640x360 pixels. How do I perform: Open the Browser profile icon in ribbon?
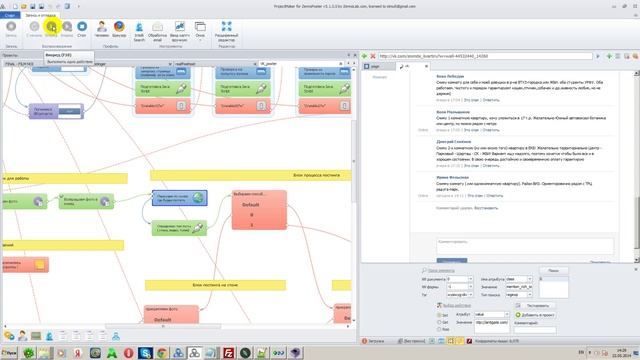tap(119, 29)
